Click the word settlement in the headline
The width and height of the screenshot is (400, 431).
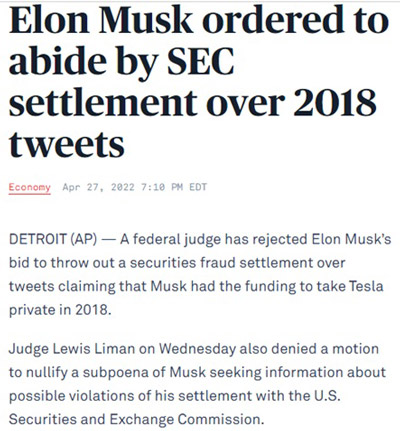[103, 102]
